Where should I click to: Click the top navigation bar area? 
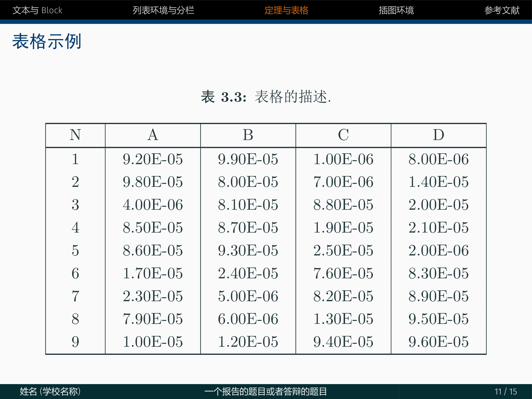click(266, 9)
